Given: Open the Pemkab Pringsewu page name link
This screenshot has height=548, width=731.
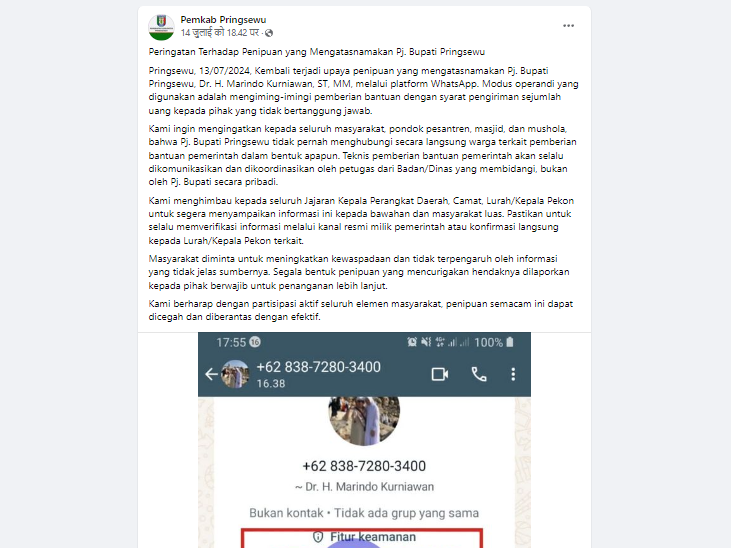Looking at the screenshot, I should coord(223,20).
